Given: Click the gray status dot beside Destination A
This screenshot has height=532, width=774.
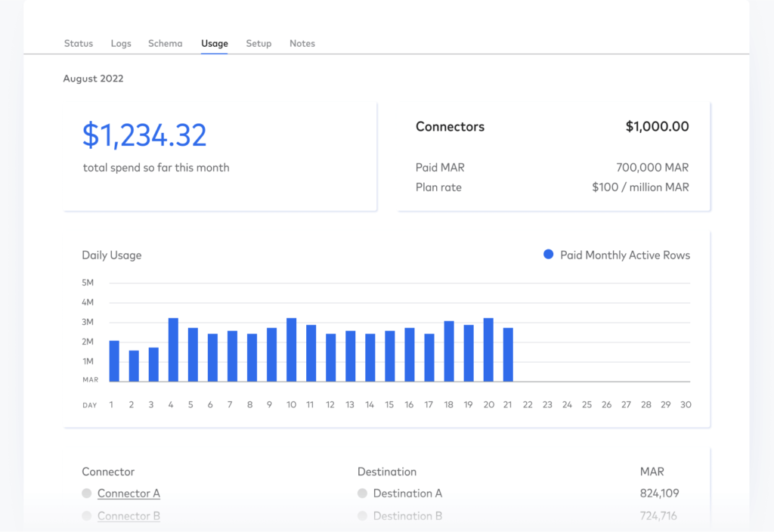Looking at the screenshot, I should pyautogui.click(x=363, y=493).
